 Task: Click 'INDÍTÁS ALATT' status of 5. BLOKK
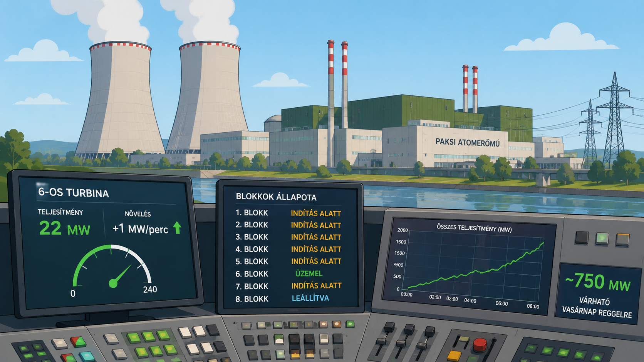pos(316,261)
